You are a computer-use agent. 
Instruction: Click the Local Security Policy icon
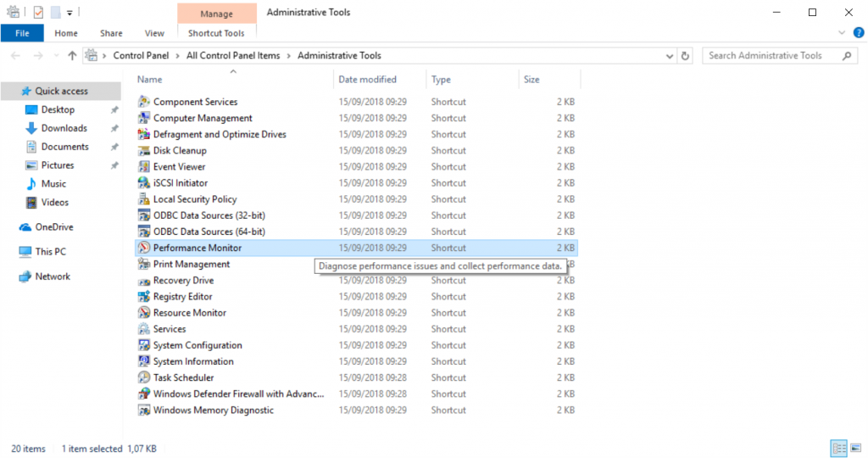[144, 198]
